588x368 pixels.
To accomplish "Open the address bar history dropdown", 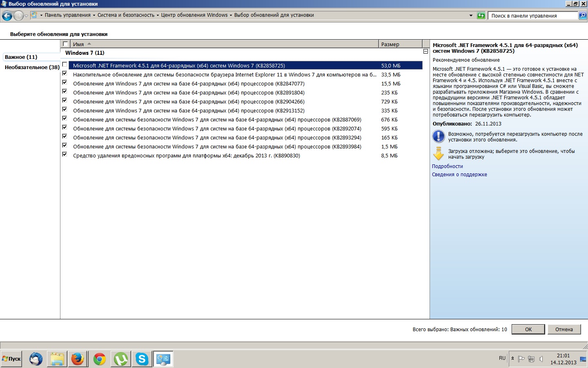I will point(471,16).
